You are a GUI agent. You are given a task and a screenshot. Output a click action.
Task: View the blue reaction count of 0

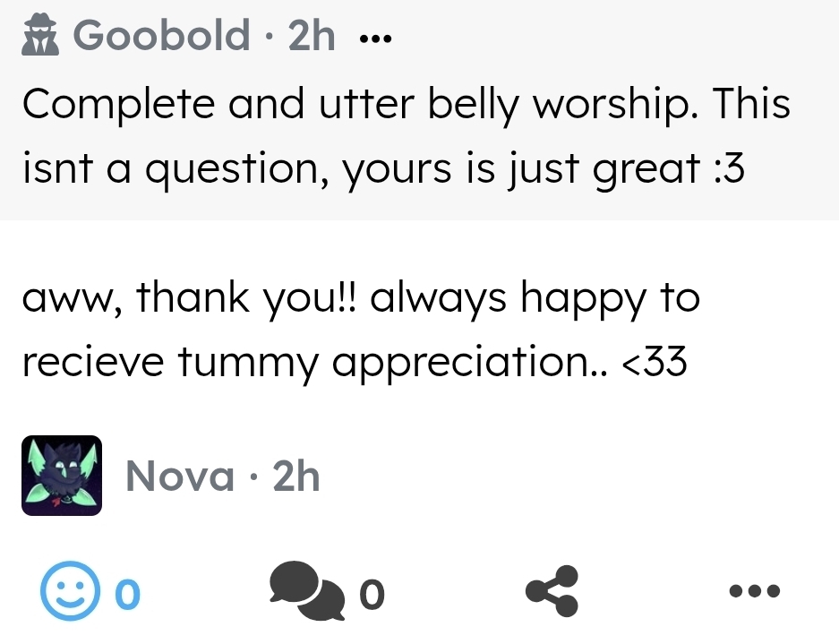(128, 592)
